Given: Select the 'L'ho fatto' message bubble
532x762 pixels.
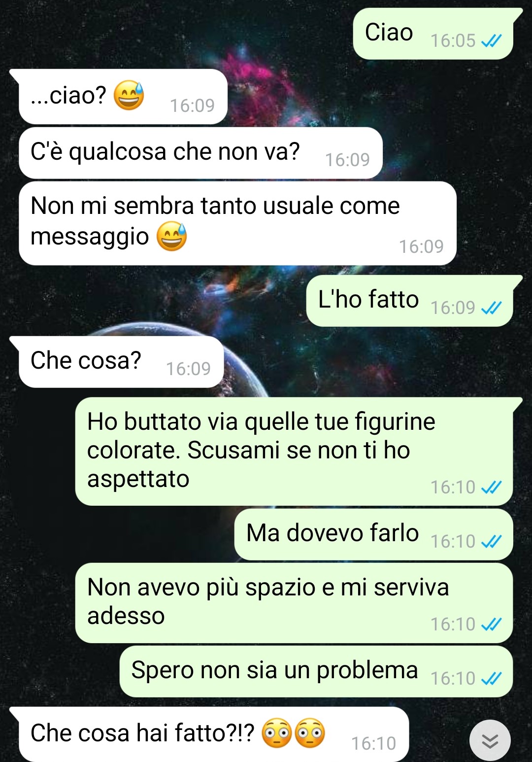Looking at the screenshot, I should point(413,301).
